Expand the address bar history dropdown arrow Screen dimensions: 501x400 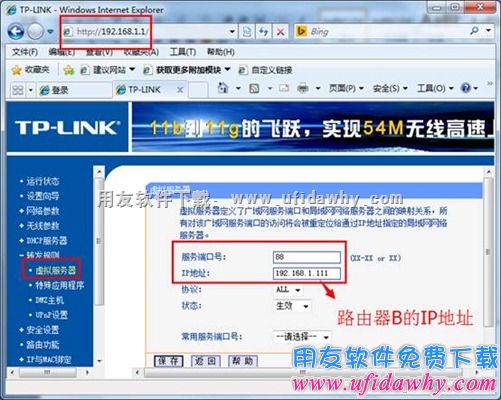232,32
